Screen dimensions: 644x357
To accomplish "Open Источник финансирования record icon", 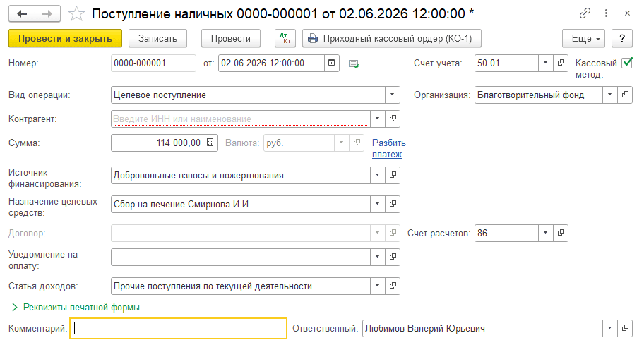I will click(393, 175).
